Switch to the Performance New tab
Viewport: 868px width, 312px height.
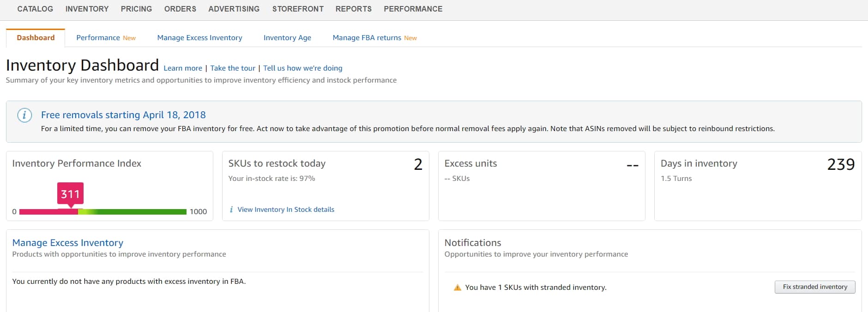point(106,38)
